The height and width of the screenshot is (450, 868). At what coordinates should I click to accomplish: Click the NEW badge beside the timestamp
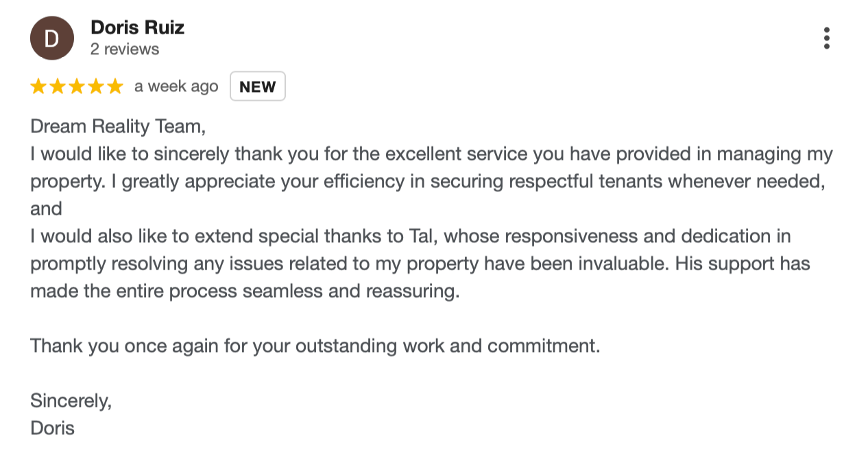[x=257, y=86]
